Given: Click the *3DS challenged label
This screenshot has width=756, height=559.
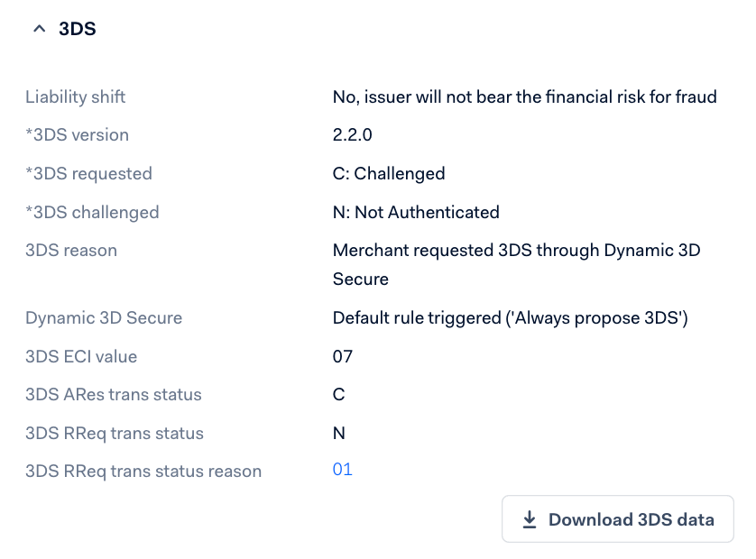Looking at the screenshot, I should (92, 212).
